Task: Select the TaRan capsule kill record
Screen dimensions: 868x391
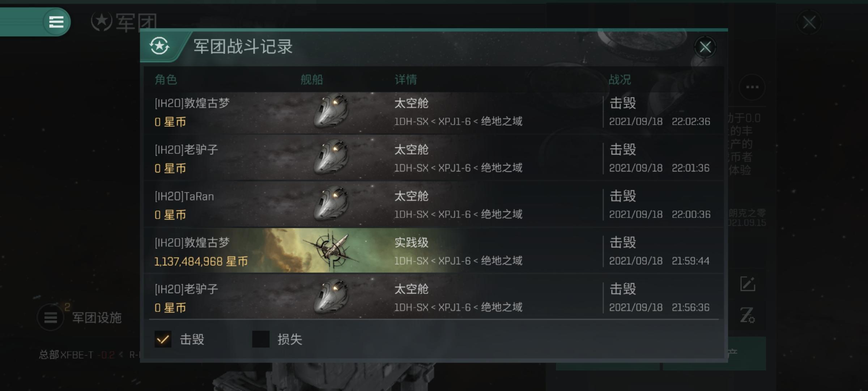Action: tap(433, 205)
